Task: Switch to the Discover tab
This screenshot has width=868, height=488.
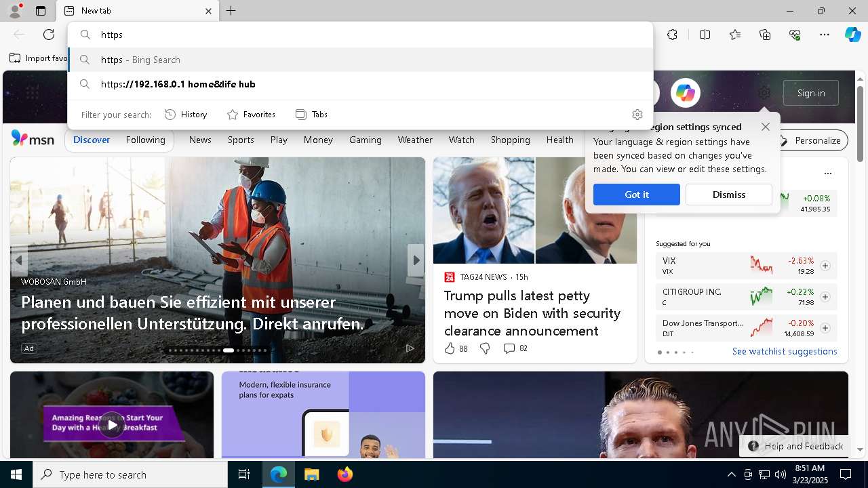Action: (x=92, y=140)
